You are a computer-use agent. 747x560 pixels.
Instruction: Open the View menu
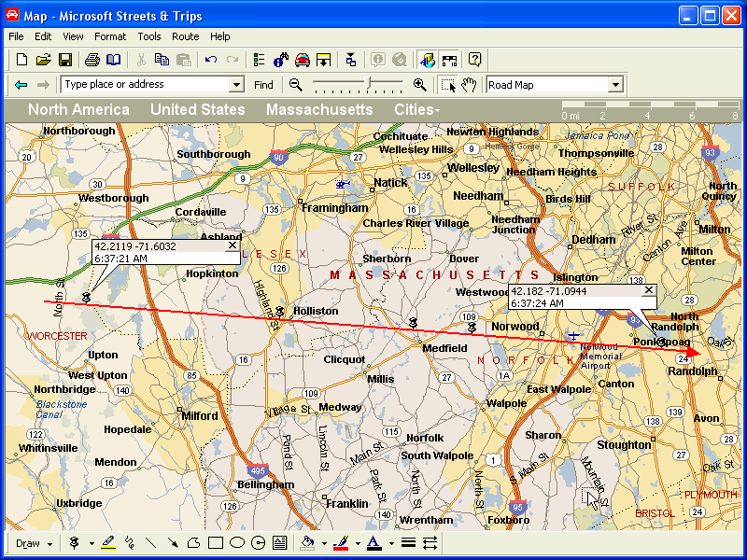[x=73, y=36]
